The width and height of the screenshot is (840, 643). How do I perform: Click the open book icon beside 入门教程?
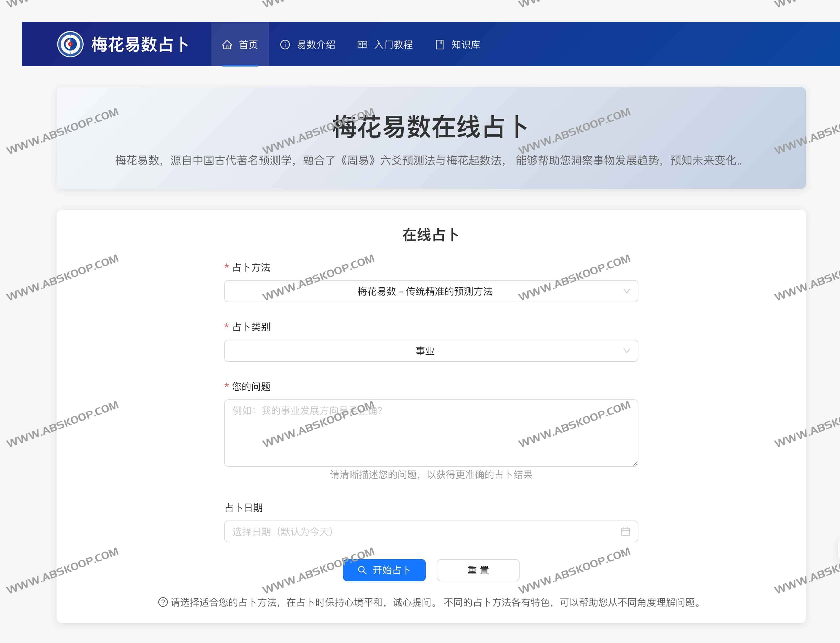[x=362, y=45]
